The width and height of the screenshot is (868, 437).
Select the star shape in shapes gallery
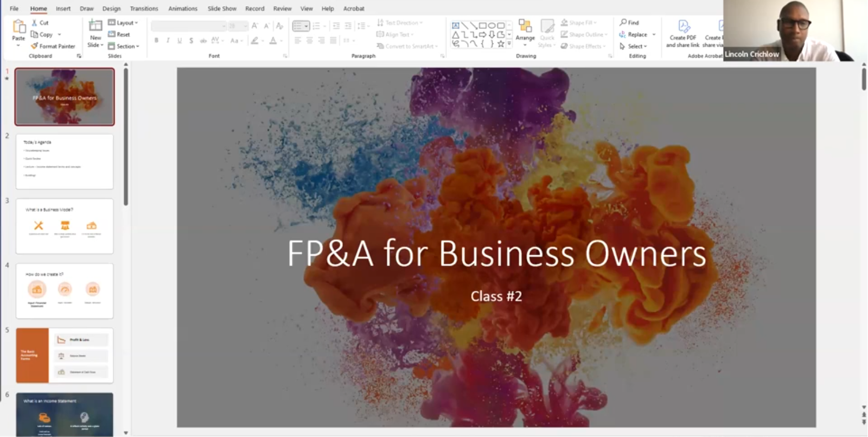coord(501,44)
